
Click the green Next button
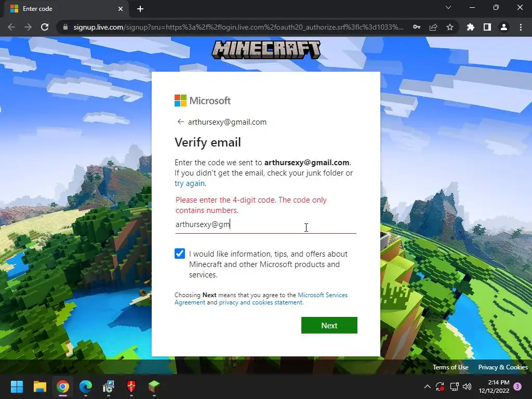[329, 325]
